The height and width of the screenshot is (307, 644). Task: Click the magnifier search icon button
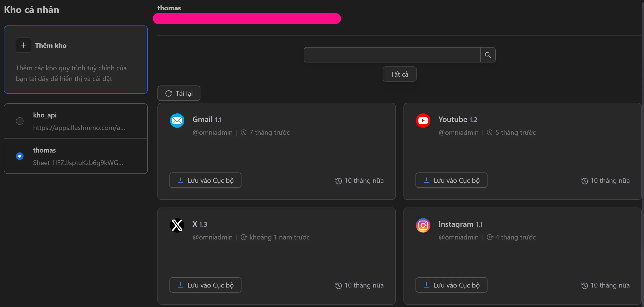[488, 55]
